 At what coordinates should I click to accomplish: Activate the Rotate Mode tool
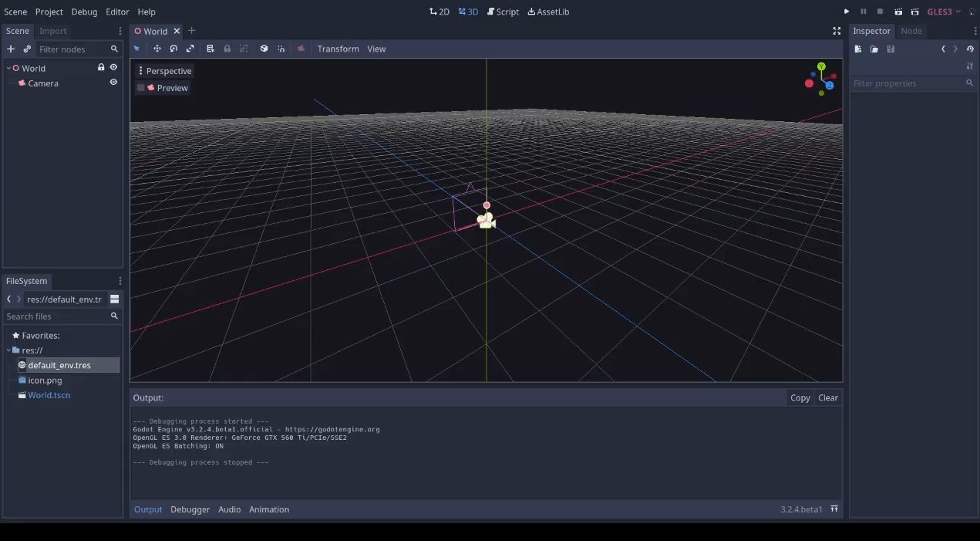click(173, 49)
